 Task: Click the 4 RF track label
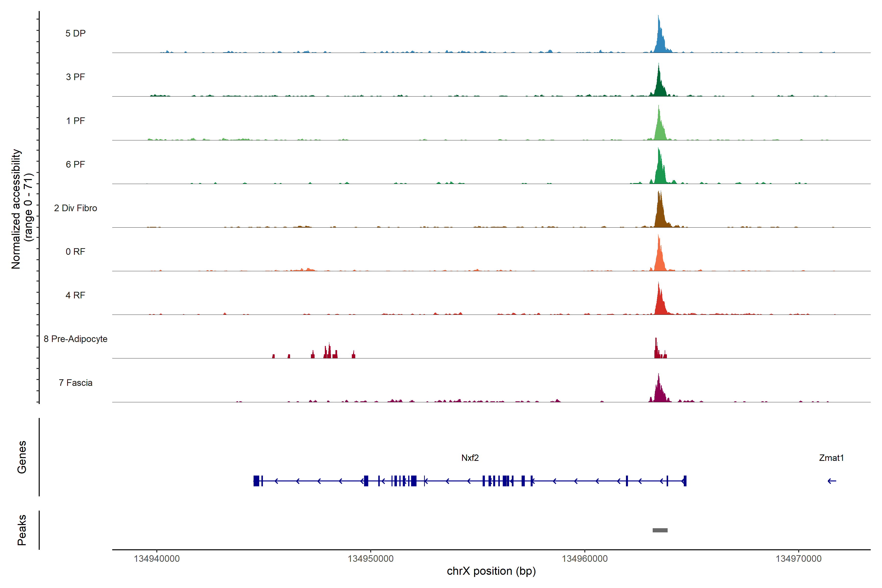[x=75, y=295]
